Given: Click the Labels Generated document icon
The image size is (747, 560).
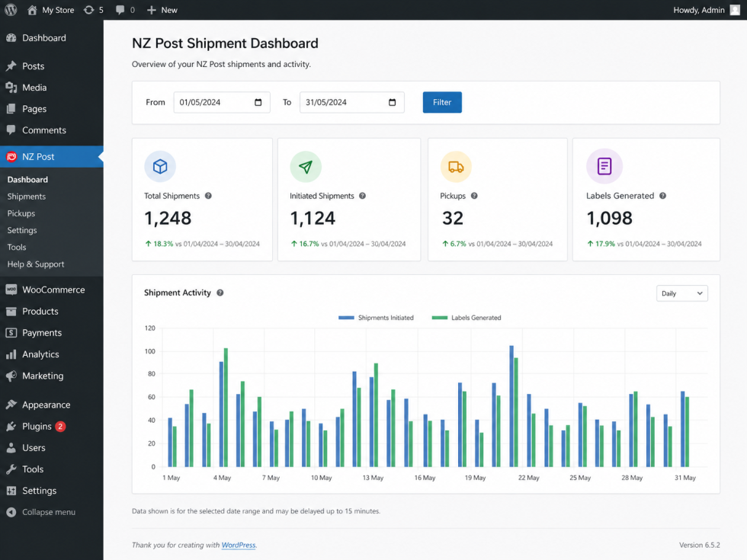Looking at the screenshot, I should [x=604, y=166].
